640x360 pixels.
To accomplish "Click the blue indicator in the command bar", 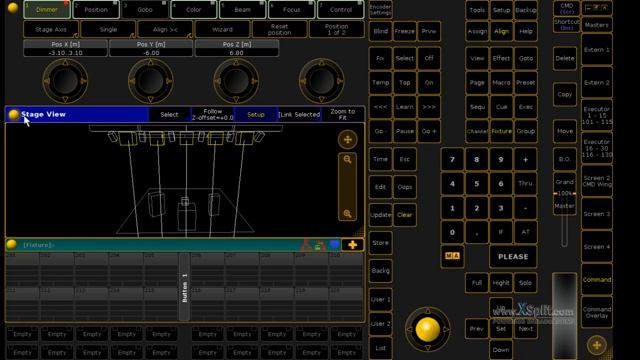I will point(335,244).
